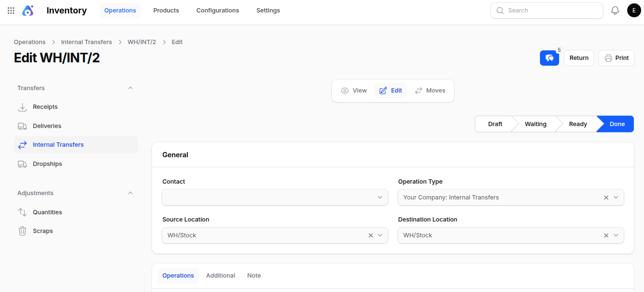The width and height of the screenshot is (644, 292).
Task: Click the Return button
Action: (579, 58)
